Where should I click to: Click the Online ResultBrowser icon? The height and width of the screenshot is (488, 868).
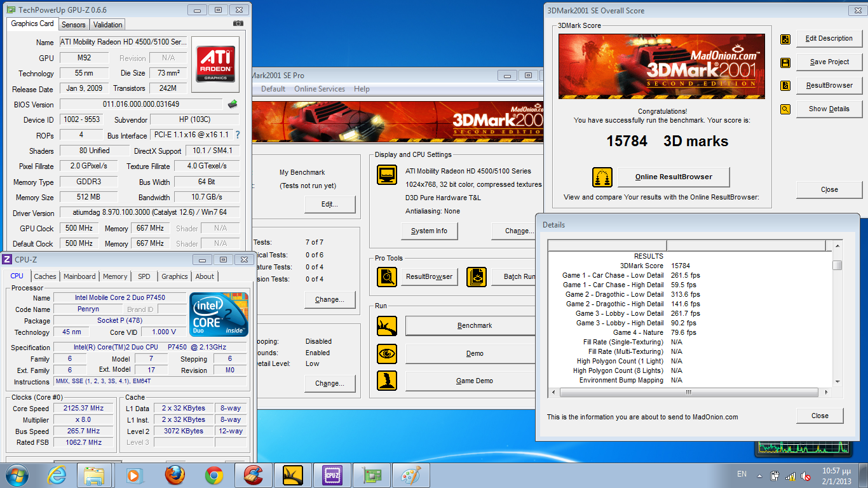coord(602,177)
